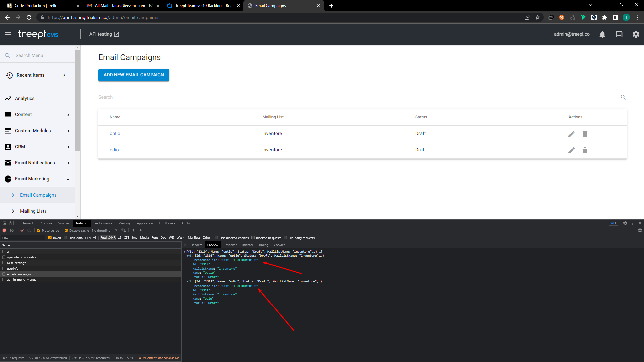Image resolution: width=644 pixels, height=362 pixels.
Task: Open the hamburger menu in Treepl header
Action: (8, 34)
